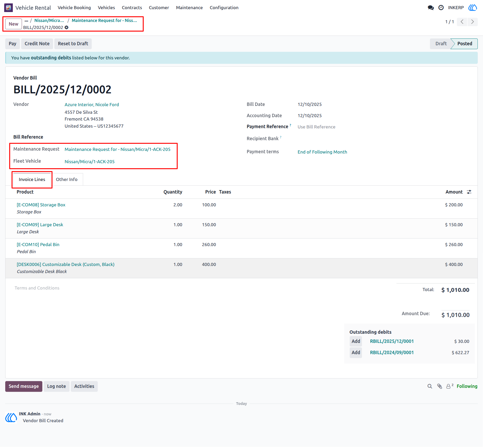Open vendor Azure Interior, Nicole Ford link
This screenshot has height=448, width=483.
click(92, 105)
